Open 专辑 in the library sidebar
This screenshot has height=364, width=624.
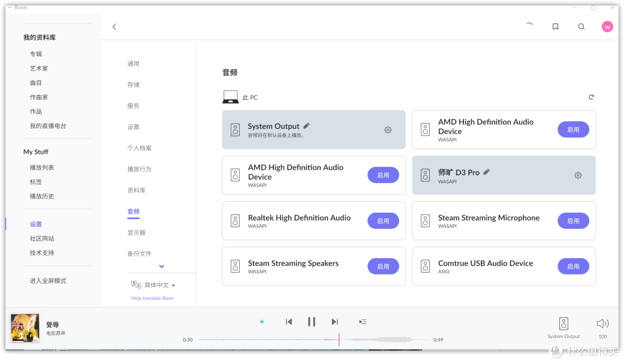(36, 54)
